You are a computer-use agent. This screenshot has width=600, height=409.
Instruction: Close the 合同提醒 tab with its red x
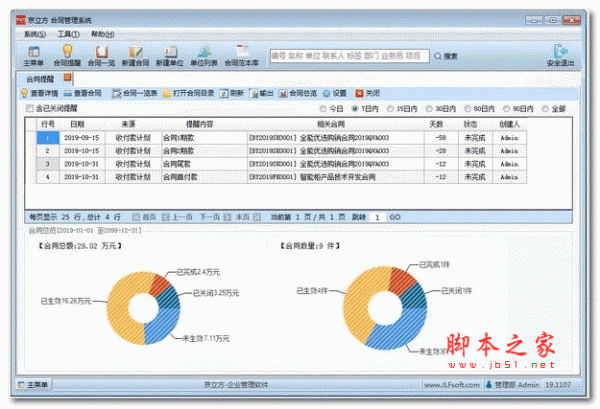68,78
